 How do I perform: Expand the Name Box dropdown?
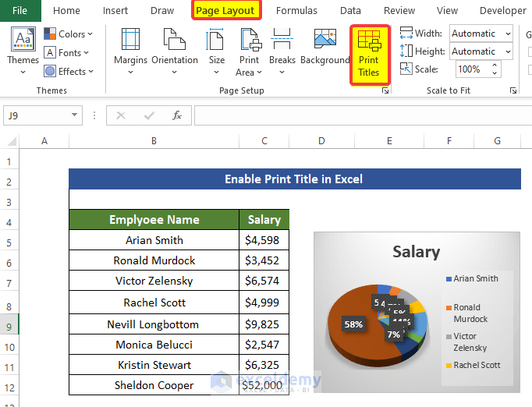point(74,115)
